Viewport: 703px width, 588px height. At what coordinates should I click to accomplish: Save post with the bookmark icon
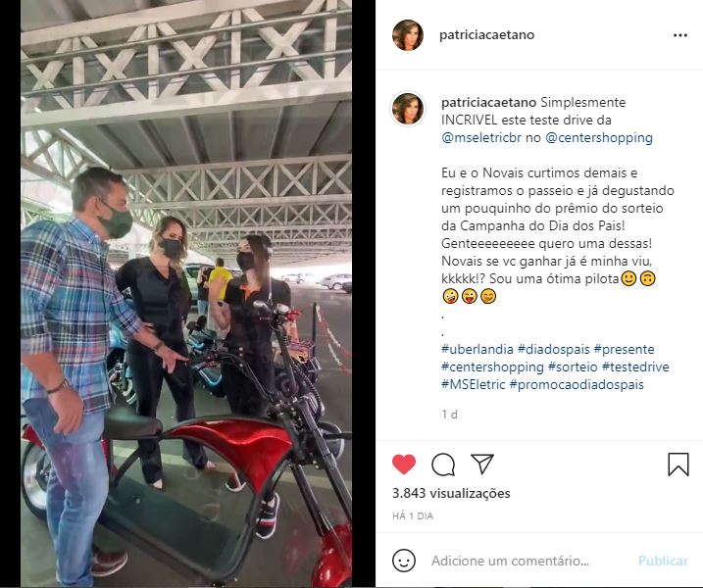pyautogui.click(x=678, y=465)
